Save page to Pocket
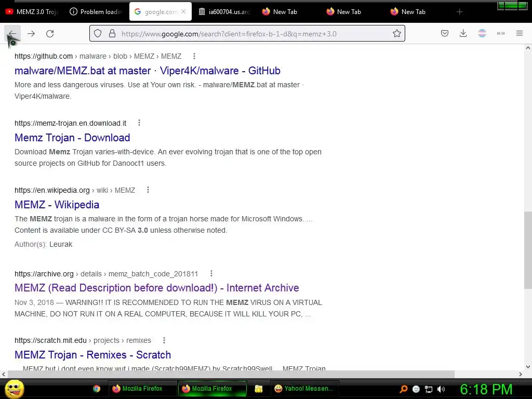This screenshot has width=532, height=399. [x=445, y=34]
